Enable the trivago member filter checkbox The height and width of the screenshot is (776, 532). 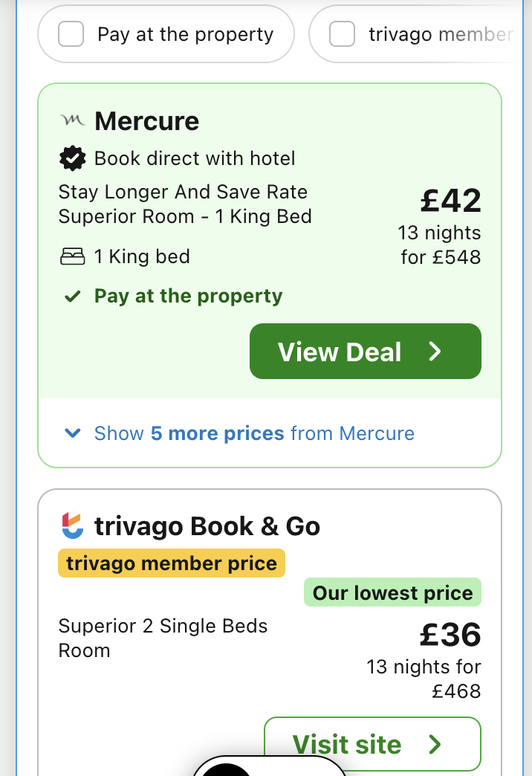[x=342, y=34]
